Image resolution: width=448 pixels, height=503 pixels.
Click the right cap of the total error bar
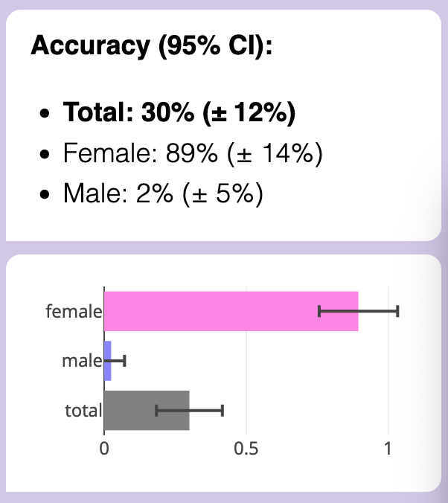pyautogui.click(x=223, y=410)
